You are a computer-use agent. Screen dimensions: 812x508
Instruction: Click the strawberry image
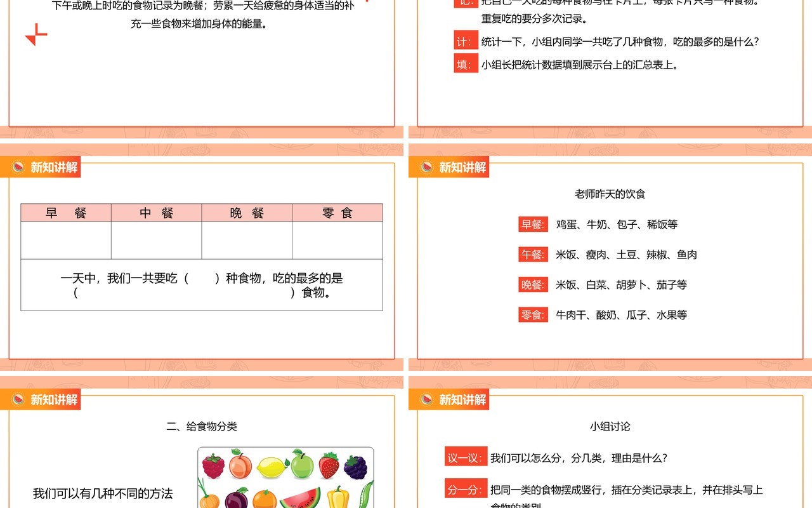[x=329, y=465]
